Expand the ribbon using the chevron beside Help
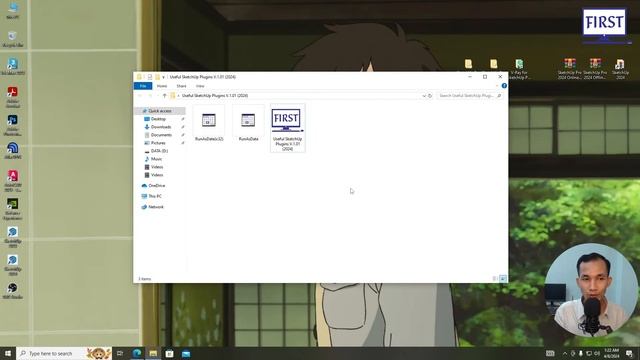The height and width of the screenshot is (360, 640). pos(497,86)
